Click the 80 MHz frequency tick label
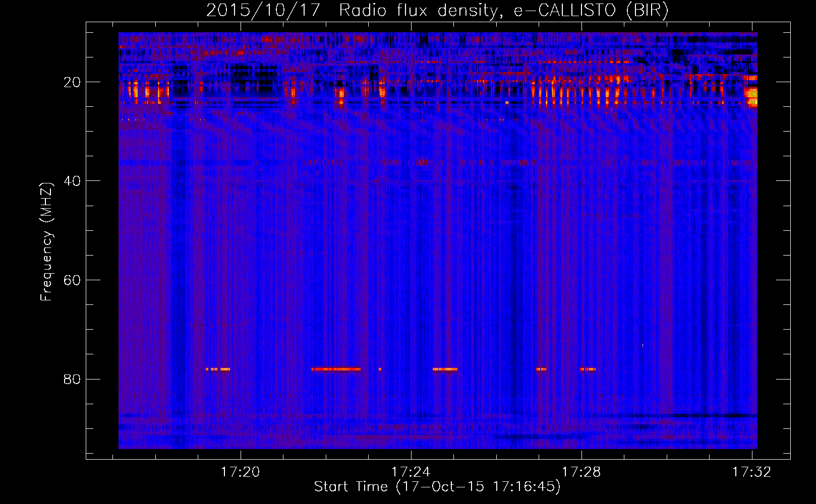This screenshot has height=504, width=816. [73, 379]
